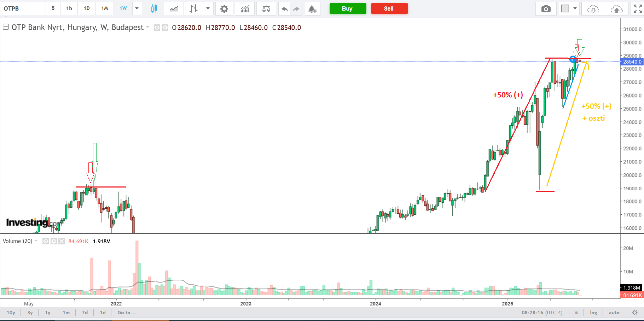644x321 pixels.
Task: Set date range to 1y
Action: pyautogui.click(x=48, y=313)
